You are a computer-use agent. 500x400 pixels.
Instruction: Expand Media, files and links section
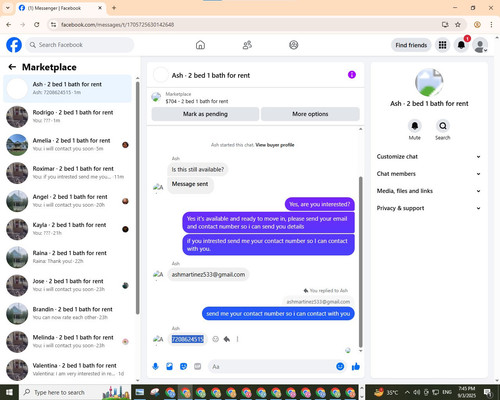tap(429, 191)
